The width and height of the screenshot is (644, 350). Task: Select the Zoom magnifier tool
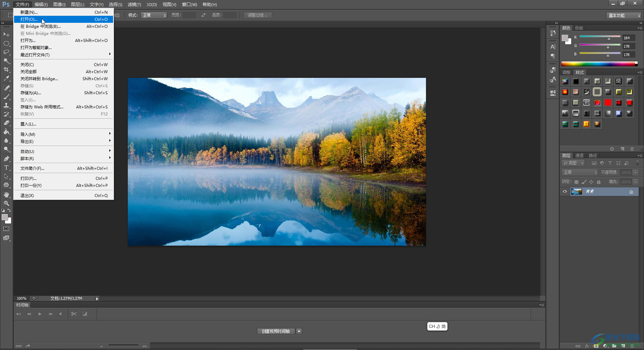click(6, 203)
